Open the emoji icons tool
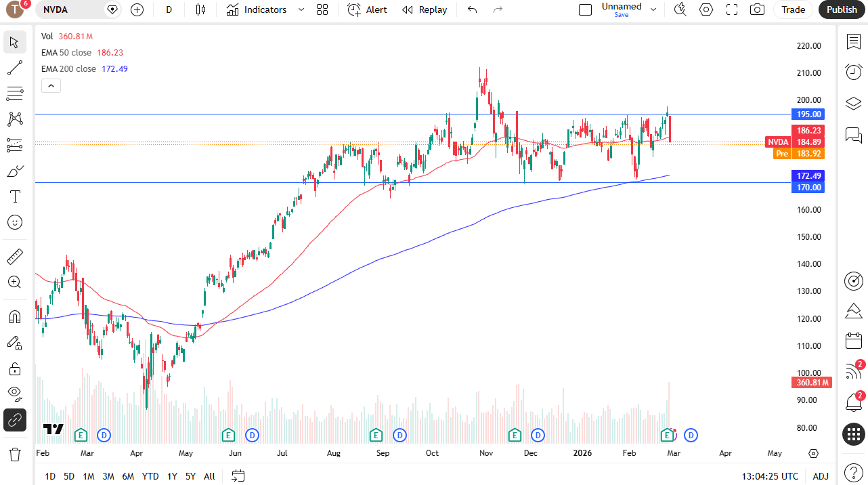The image size is (868, 485). click(14, 222)
